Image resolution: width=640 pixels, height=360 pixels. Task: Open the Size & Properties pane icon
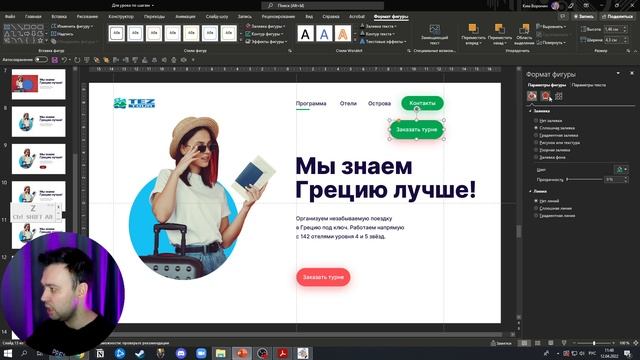559,96
